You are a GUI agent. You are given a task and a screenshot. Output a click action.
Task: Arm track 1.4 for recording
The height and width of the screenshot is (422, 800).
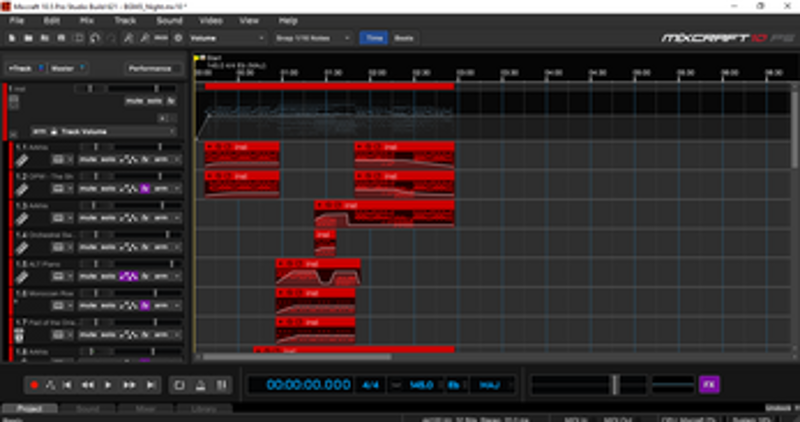pyautogui.click(x=161, y=246)
